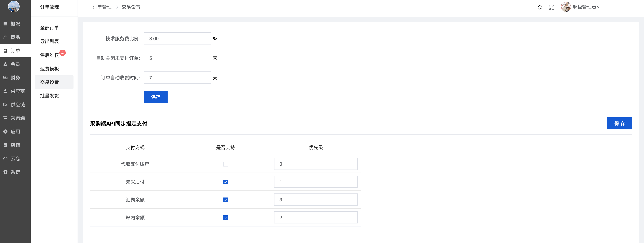
Task: Uncheck 站内余额 support checkbox
Action: (225, 218)
